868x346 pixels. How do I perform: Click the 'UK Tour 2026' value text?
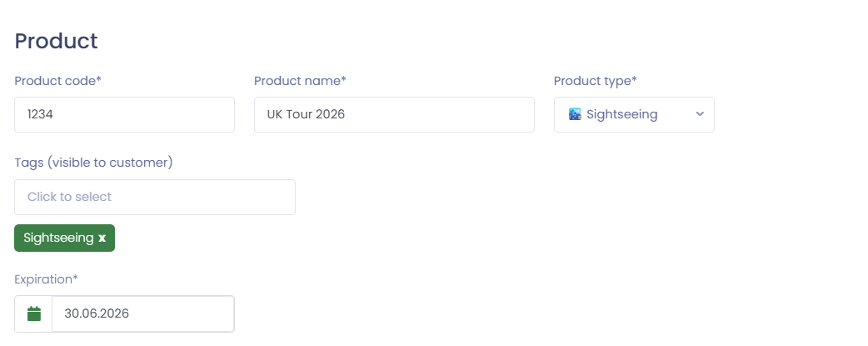pos(306,114)
